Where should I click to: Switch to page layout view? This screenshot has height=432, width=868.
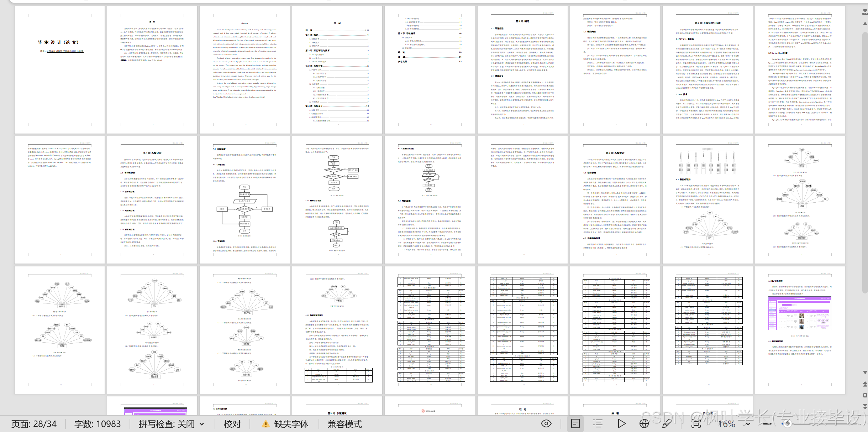coord(575,423)
